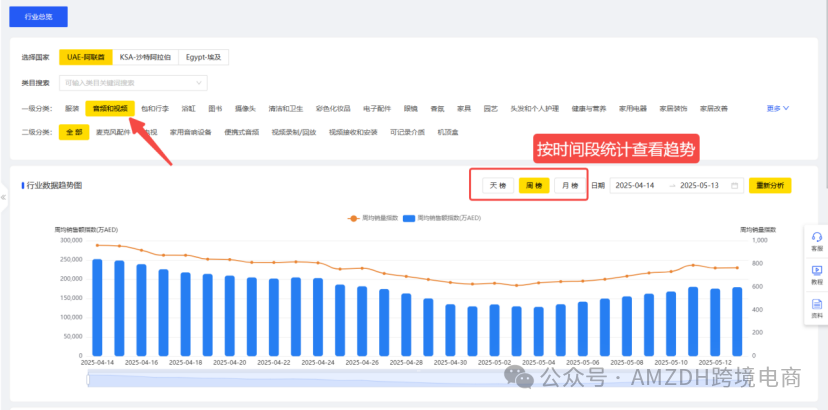Screen dimensions: 828x410
Task: Open the 客服 customer service icon
Action: point(816,240)
